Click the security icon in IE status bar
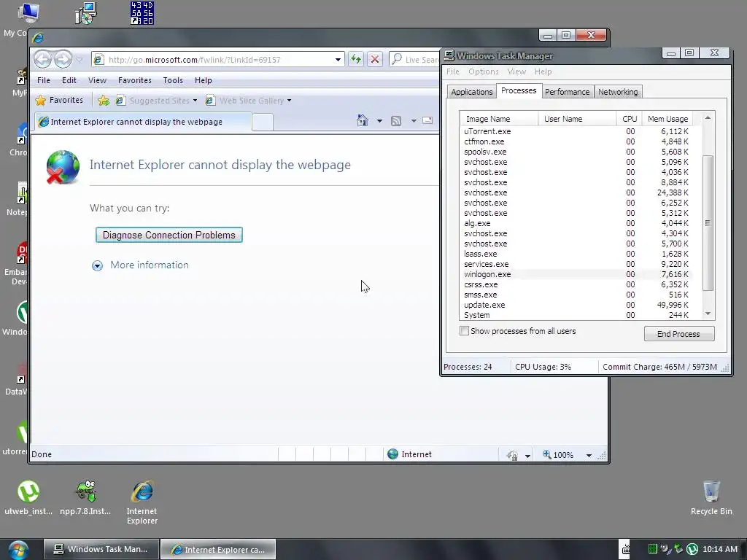 tap(513, 455)
